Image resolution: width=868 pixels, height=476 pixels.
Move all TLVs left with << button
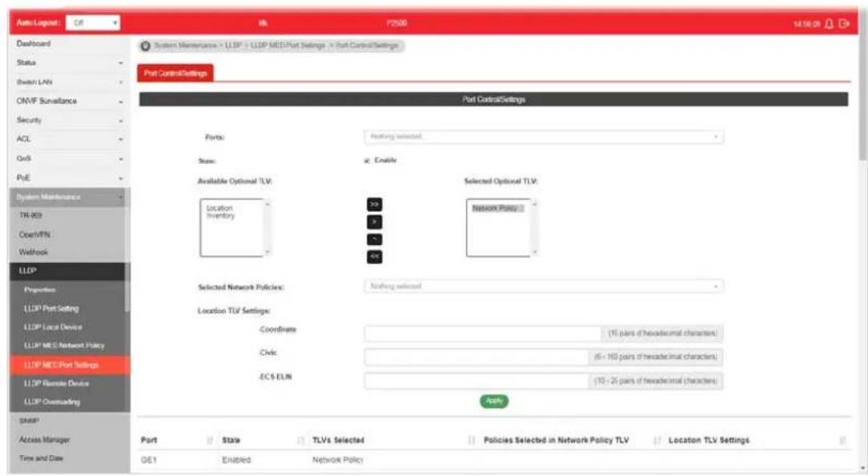(x=374, y=257)
